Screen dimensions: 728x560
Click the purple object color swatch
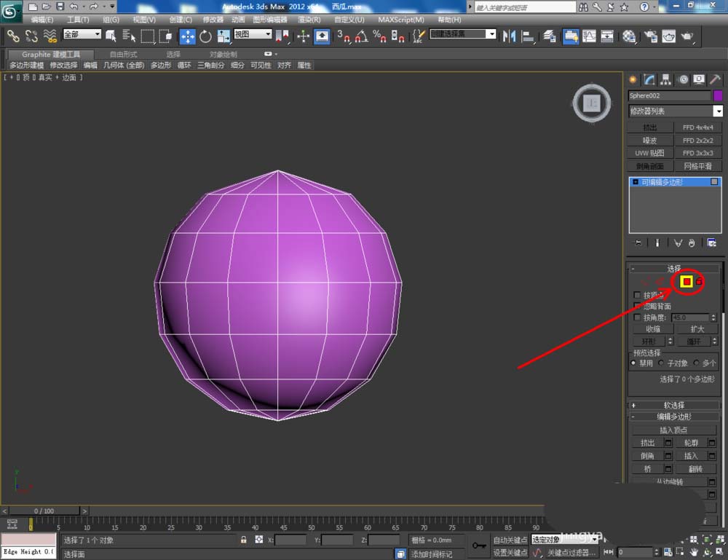[718, 95]
